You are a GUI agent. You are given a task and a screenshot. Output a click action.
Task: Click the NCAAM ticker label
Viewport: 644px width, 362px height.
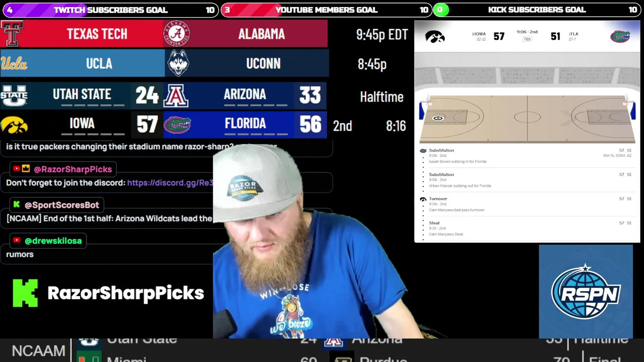click(x=38, y=350)
